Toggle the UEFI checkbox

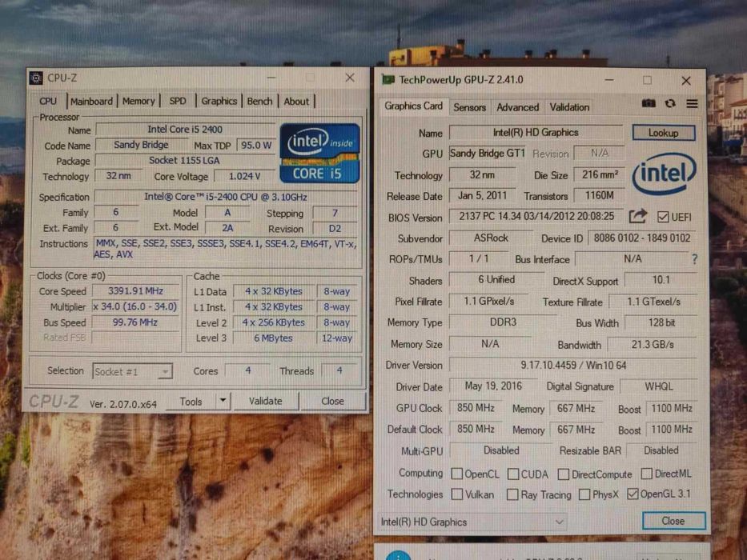tap(663, 217)
